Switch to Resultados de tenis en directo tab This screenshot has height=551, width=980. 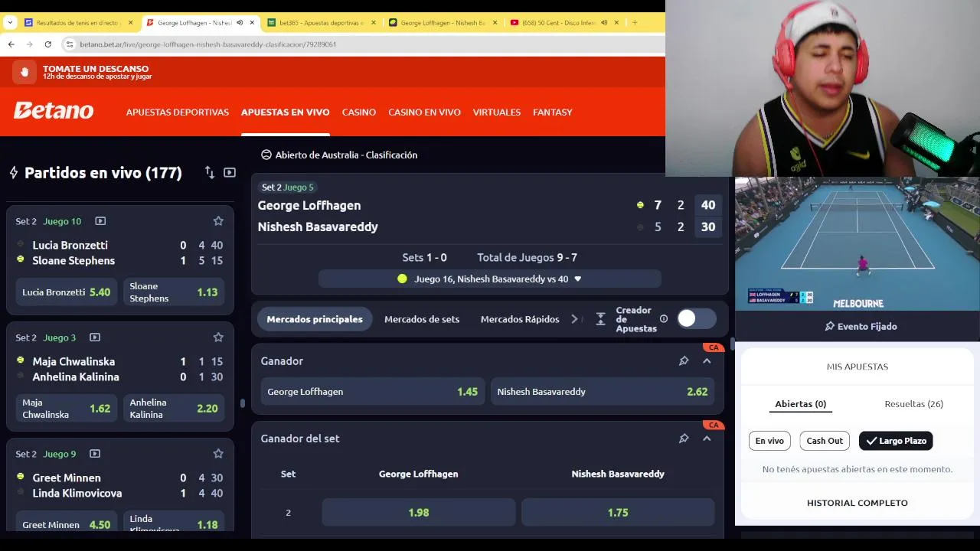coord(78,23)
